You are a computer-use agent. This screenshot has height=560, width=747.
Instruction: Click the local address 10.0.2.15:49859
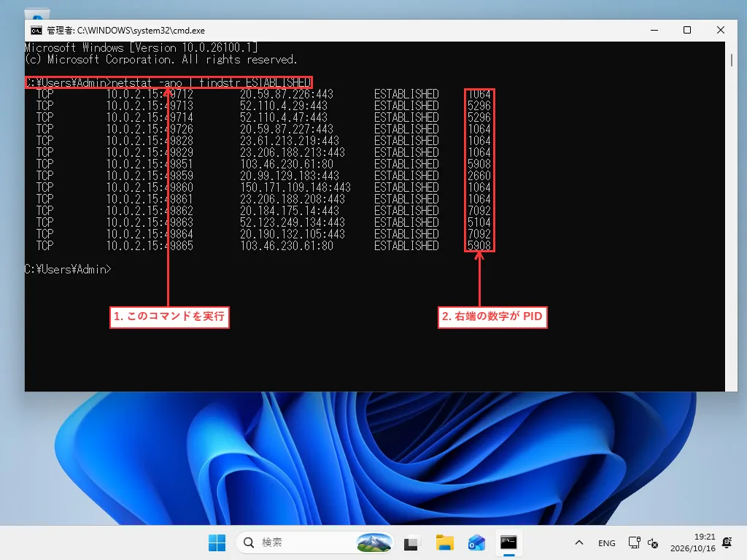(x=150, y=176)
